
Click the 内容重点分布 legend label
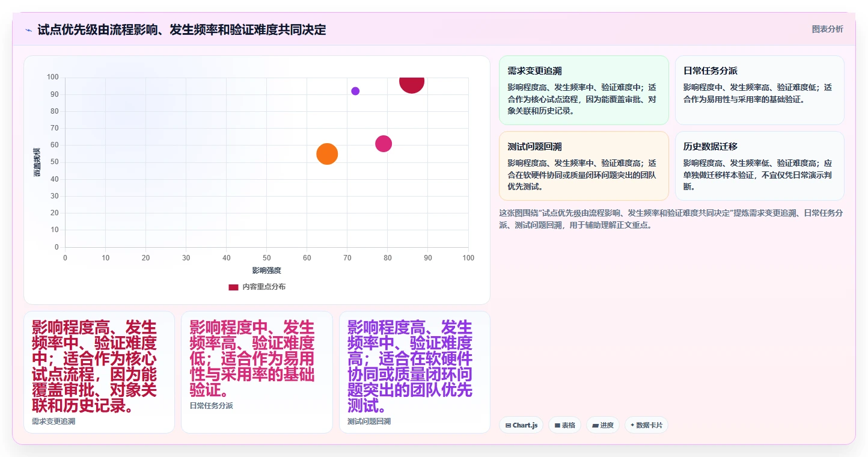(x=264, y=287)
